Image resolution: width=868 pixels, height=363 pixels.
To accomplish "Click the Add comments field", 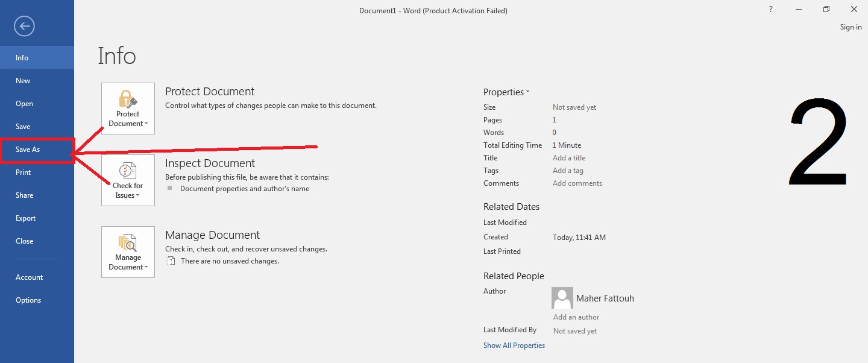I will pos(577,183).
